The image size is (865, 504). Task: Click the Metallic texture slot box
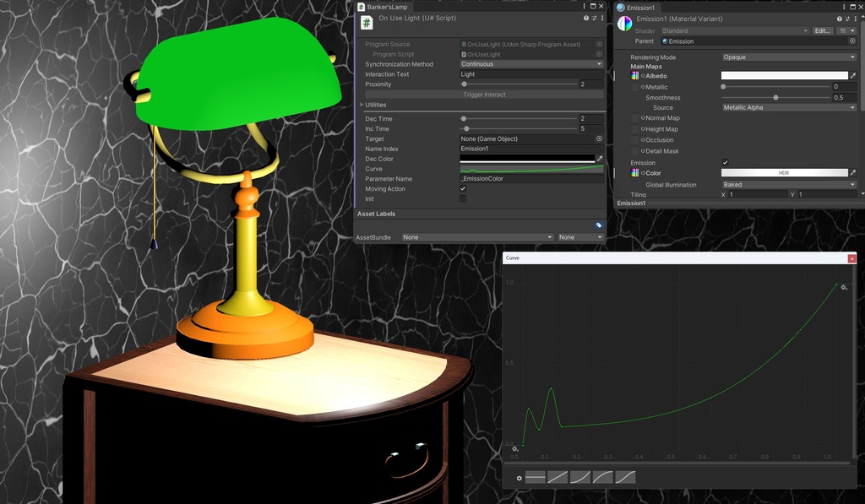pos(635,87)
